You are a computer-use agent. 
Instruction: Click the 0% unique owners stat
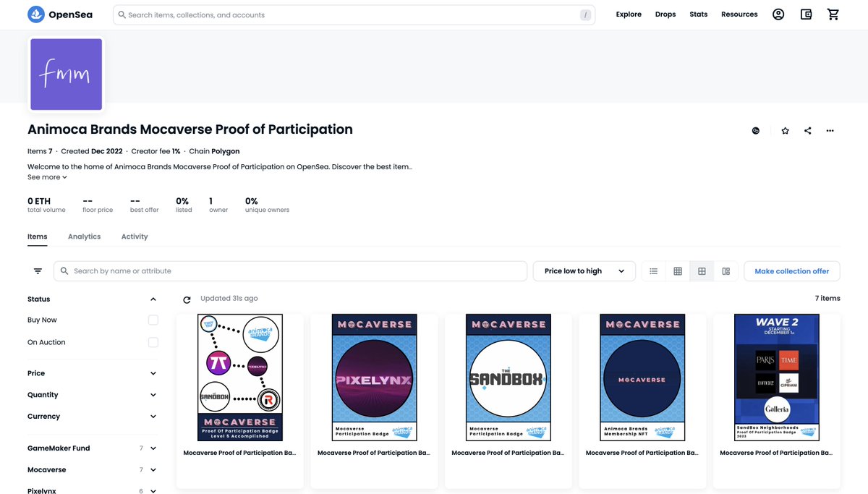[267, 205]
